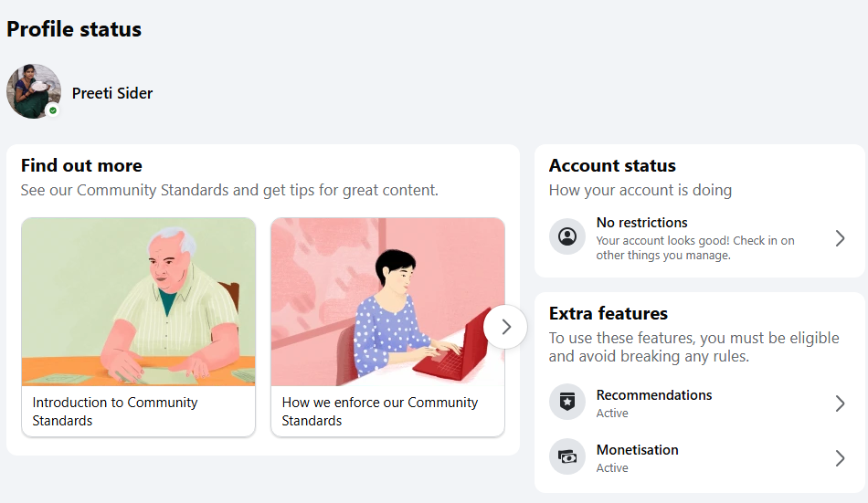
Task: Open How we enforce our Community Standards
Action: (380, 411)
